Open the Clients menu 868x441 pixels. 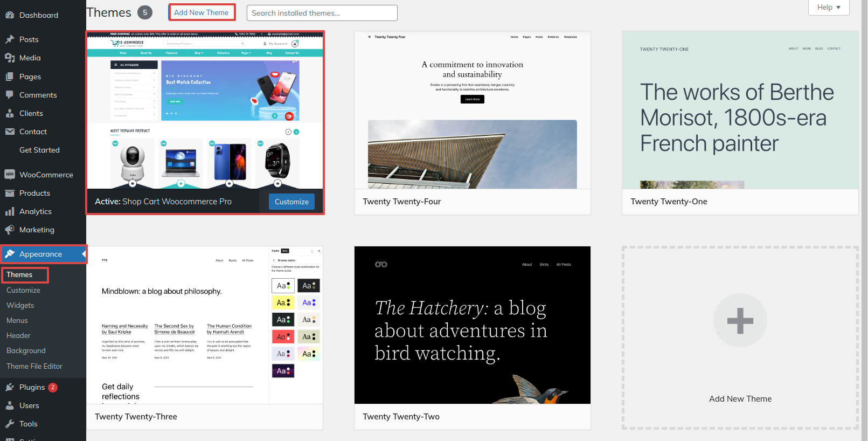point(43,113)
